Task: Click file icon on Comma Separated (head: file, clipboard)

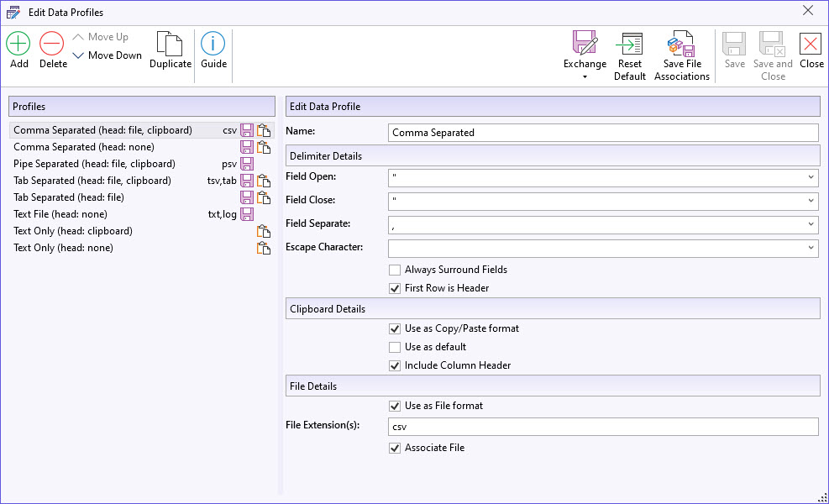Action: 247,130
